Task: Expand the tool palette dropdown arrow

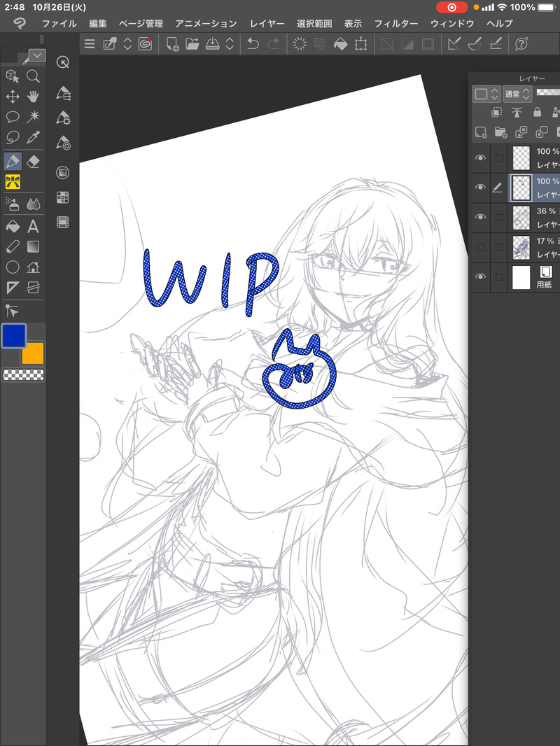Action: click(37, 56)
